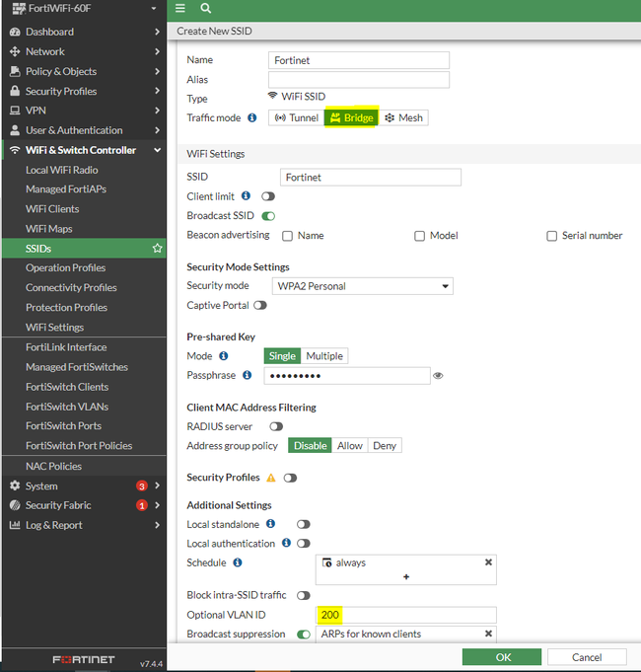Enable Block intra-SSID traffic toggle
This screenshot has width=641, height=672.
pos(303,595)
